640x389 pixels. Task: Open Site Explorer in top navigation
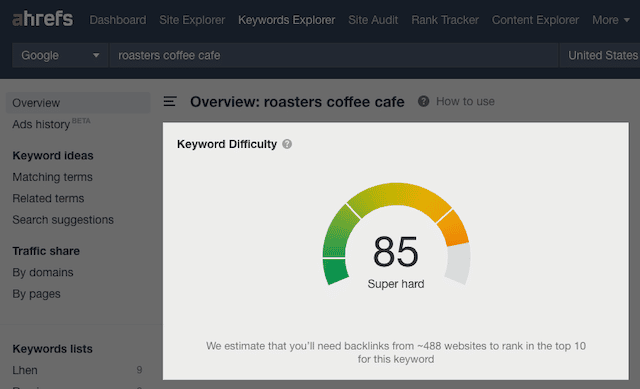point(192,20)
